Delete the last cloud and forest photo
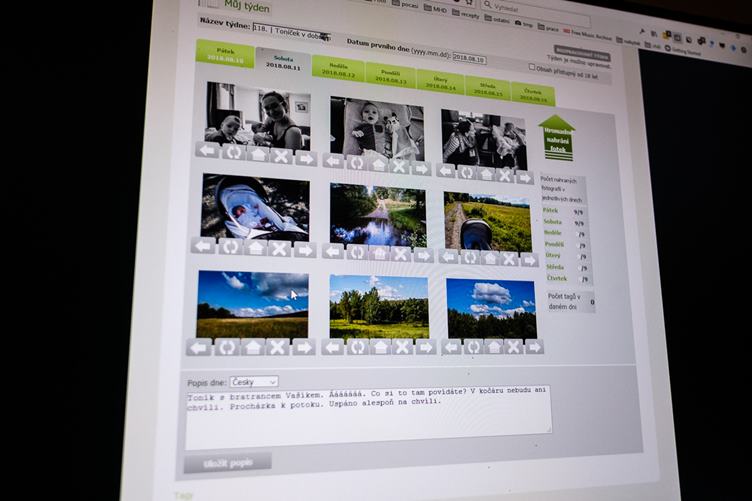The width and height of the screenshot is (752, 501). pos(513,346)
